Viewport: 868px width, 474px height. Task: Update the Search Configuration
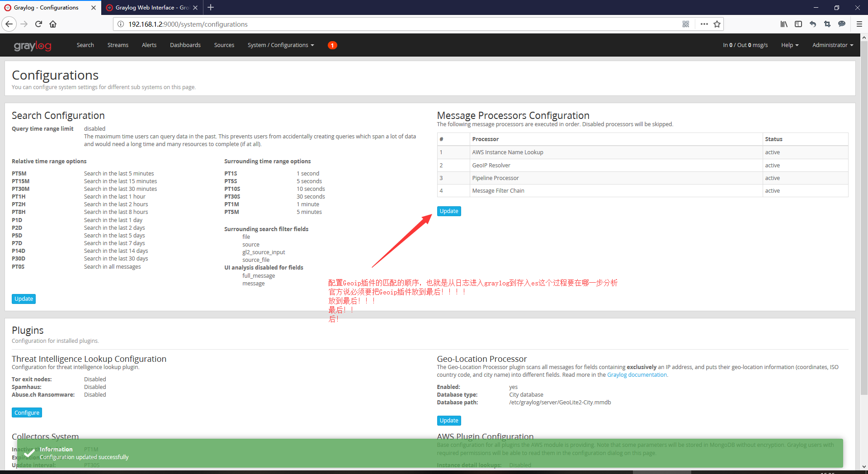(24, 299)
